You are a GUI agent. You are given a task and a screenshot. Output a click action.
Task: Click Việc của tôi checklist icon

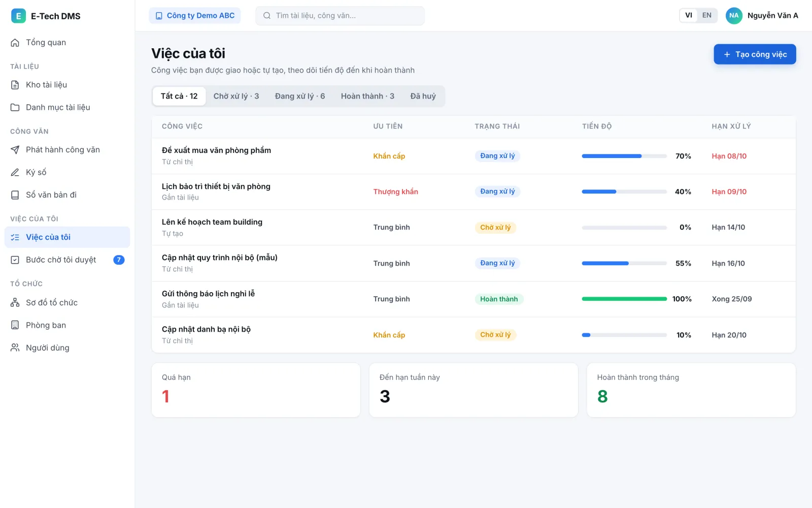coord(15,237)
